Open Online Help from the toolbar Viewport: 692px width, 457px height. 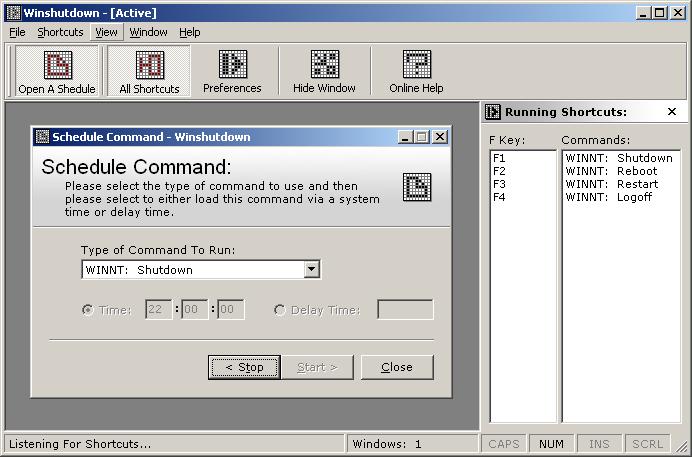pyautogui.click(x=416, y=71)
